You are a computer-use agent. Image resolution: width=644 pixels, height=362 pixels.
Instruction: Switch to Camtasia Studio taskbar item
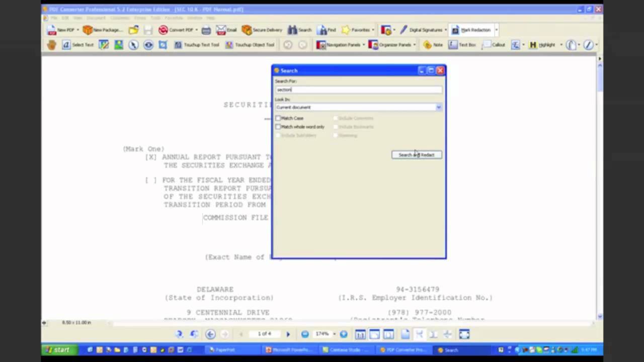pos(347,350)
